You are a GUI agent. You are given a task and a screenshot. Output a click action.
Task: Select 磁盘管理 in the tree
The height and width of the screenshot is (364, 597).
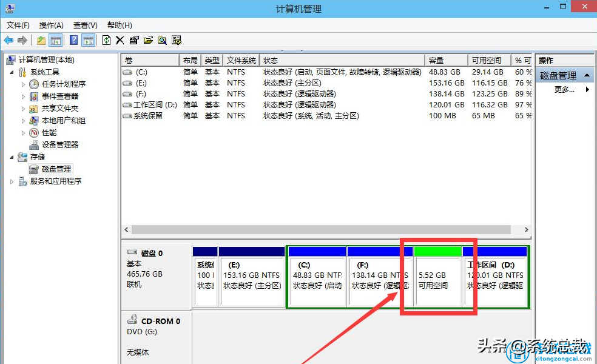pyautogui.click(x=56, y=169)
